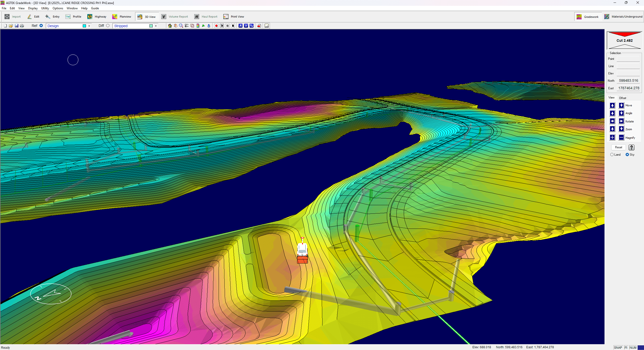Select the Diff radio button
Image resolution: width=644 pixels, height=350 pixels.
[x=108, y=26]
